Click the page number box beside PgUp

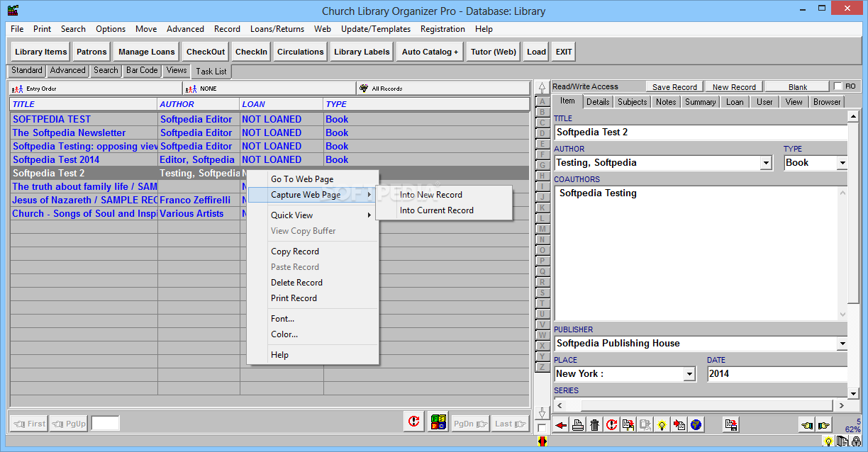pos(105,424)
